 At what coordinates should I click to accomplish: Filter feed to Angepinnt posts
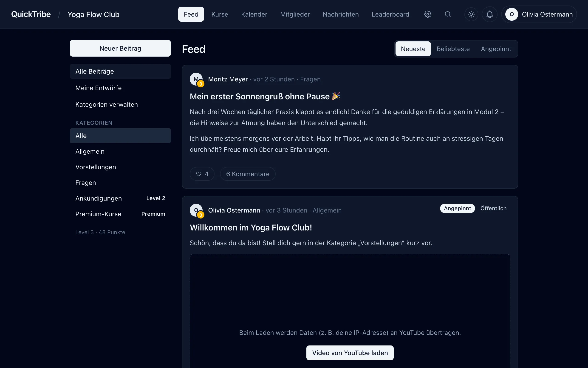tap(496, 49)
